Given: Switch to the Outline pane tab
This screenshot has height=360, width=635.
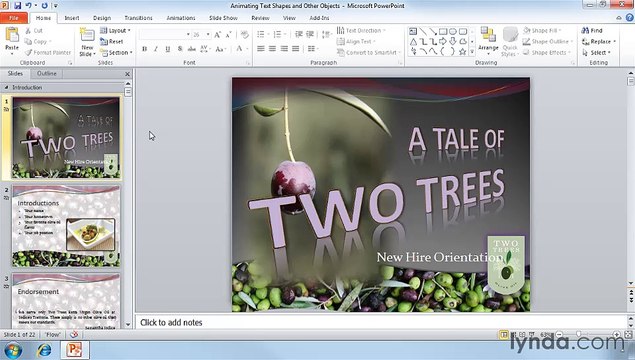Looking at the screenshot, I should pyautogui.click(x=47, y=74).
